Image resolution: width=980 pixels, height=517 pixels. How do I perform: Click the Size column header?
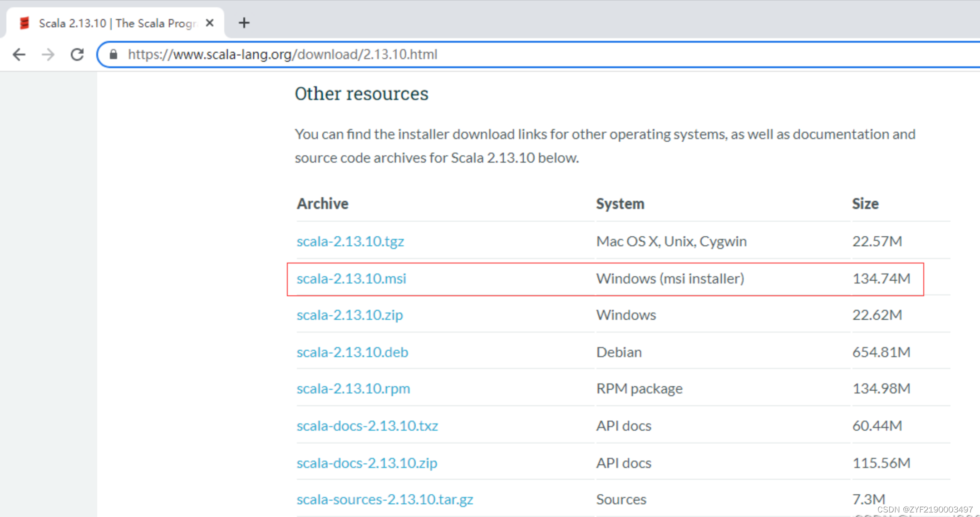(x=865, y=204)
